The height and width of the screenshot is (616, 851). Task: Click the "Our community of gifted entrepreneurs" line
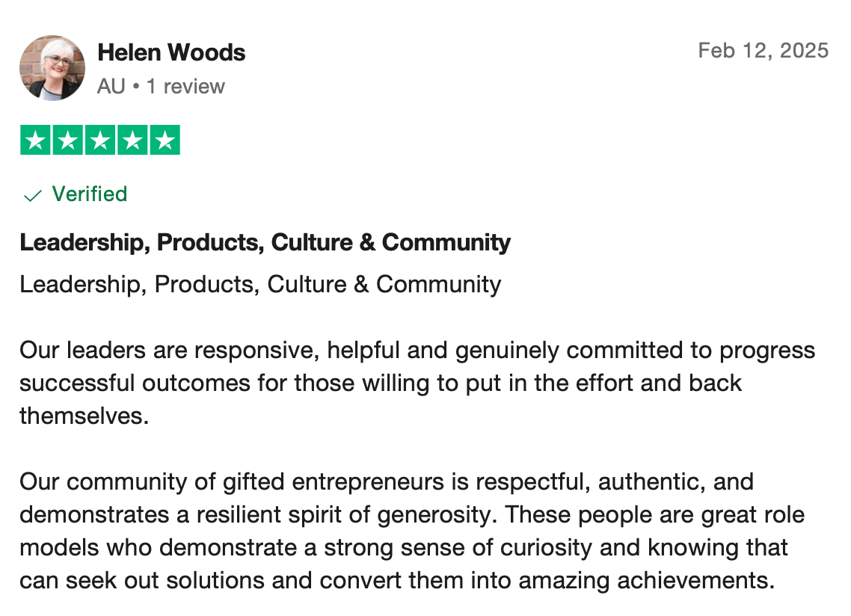(386, 482)
